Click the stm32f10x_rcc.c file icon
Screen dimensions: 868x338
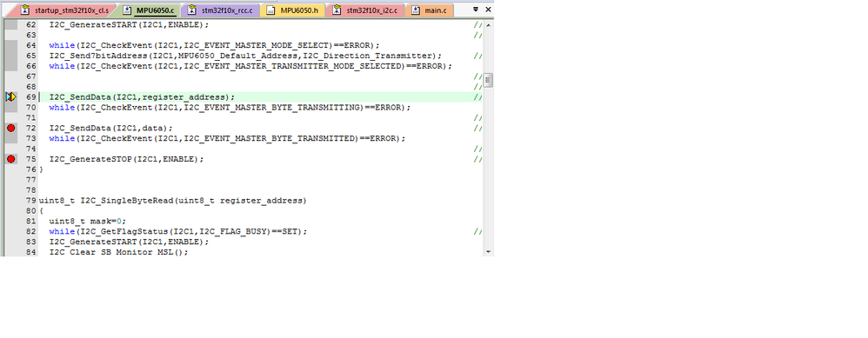pyautogui.click(x=192, y=10)
